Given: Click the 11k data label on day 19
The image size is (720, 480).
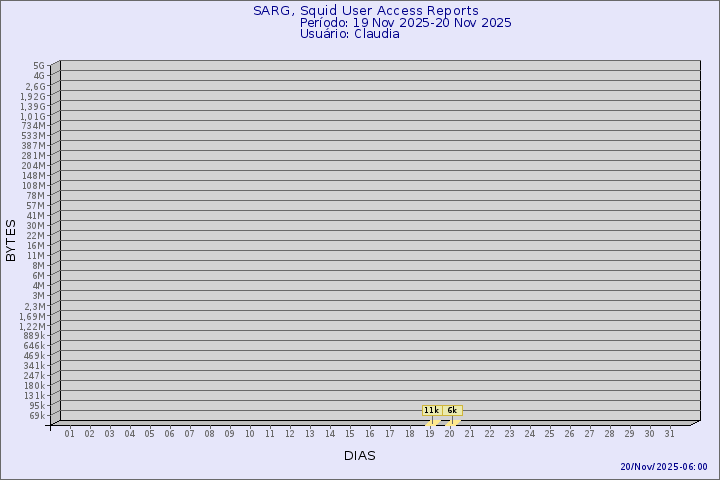Looking at the screenshot, I should pyautogui.click(x=431, y=410).
